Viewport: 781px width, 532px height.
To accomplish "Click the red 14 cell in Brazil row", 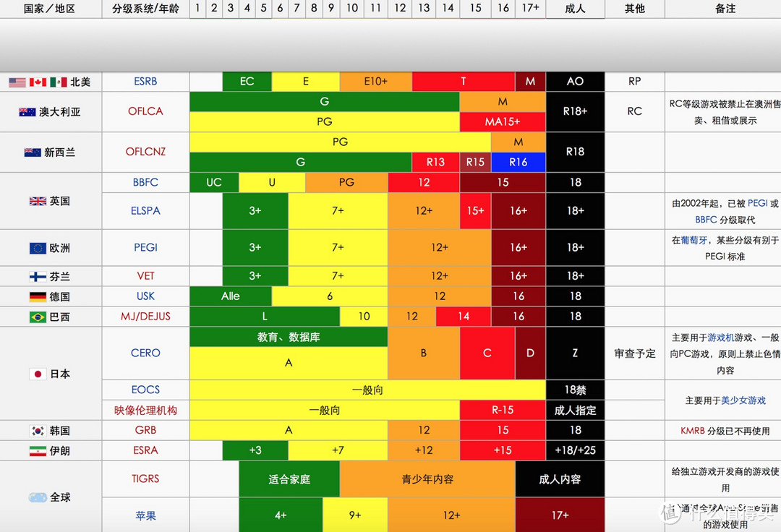I will click(464, 316).
